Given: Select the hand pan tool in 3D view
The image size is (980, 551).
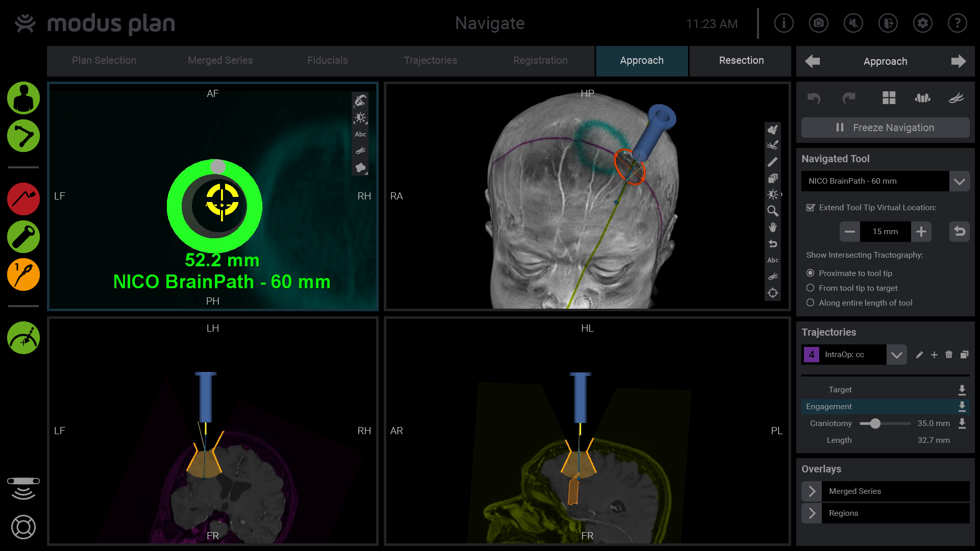Looking at the screenshot, I should [x=773, y=228].
